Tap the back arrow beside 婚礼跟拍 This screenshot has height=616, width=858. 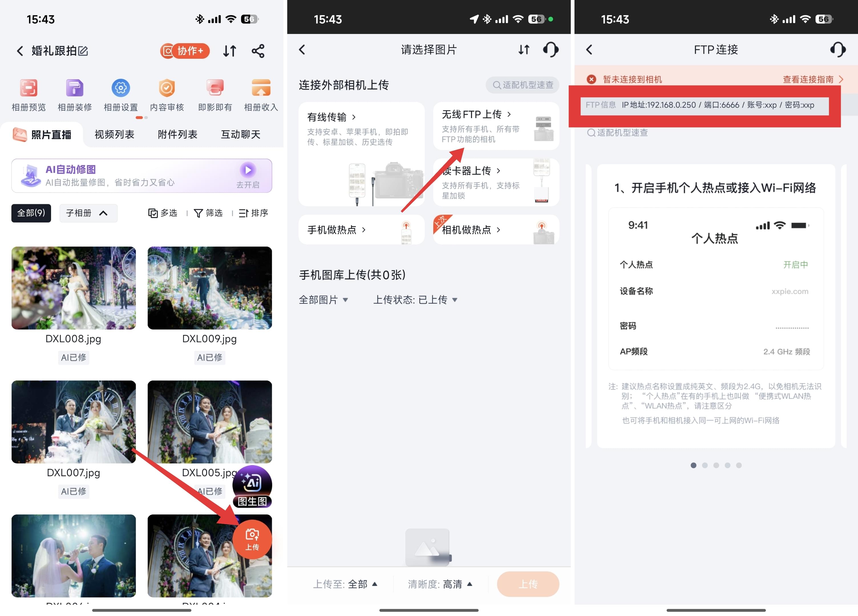tap(20, 51)
